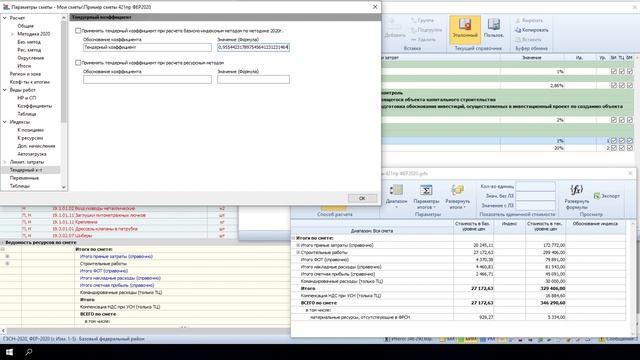The width and height of the screenshot is (640, 360).
Task: Select the Эталонный reference book button
Action: point(465,29)
